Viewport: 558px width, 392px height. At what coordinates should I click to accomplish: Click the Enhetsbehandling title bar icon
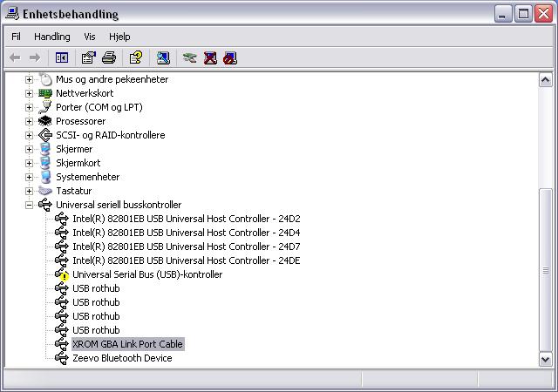[12, 13]
